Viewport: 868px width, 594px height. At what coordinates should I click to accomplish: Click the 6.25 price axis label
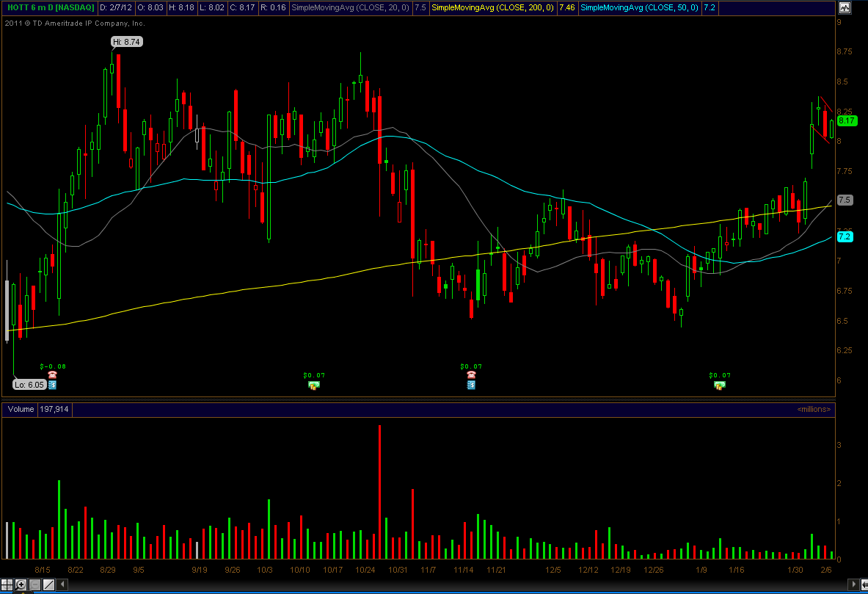pos(845,350)
